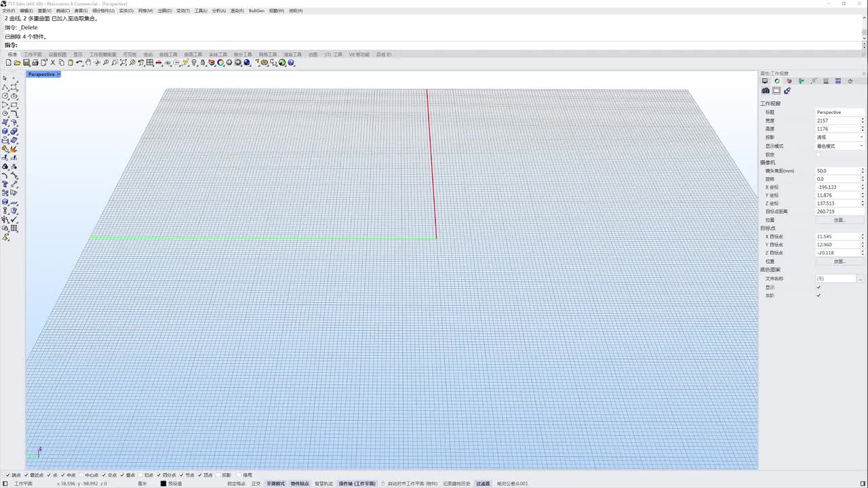Click the Undo arrow icon
Image resolution: width=868 pixels, height=488 pixels.
(79, 62)
